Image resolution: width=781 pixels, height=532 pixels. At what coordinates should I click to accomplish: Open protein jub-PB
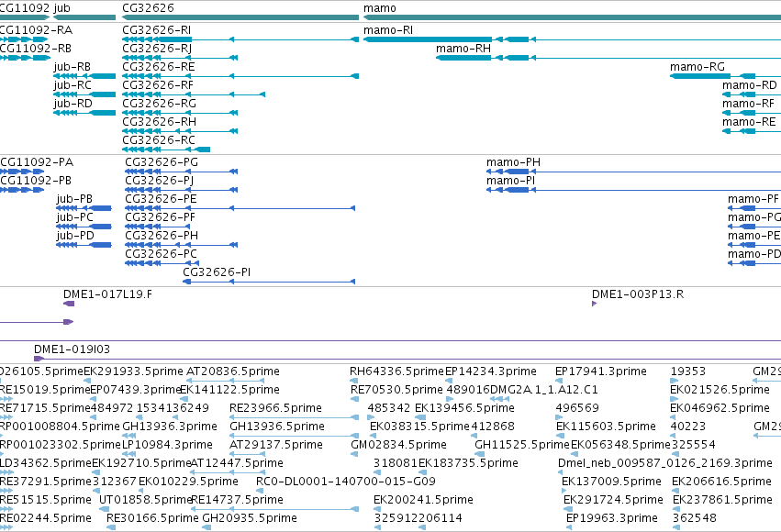[x=74, y=199]
